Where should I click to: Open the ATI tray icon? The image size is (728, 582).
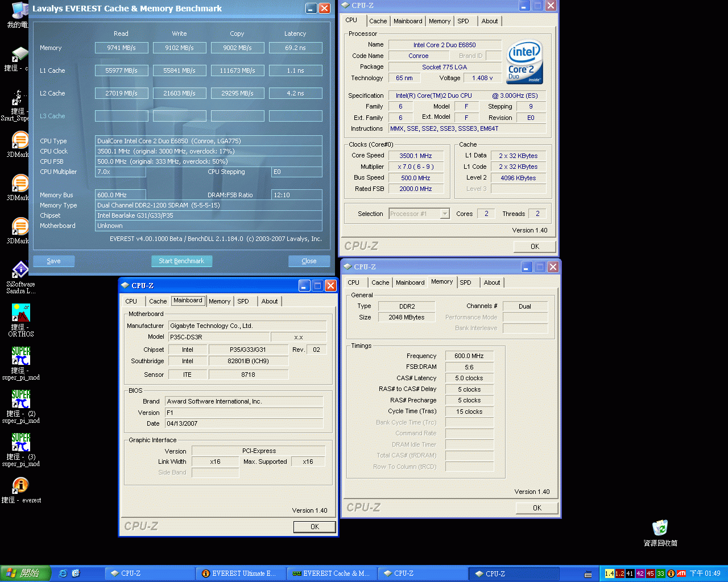[x=681, y=573]
